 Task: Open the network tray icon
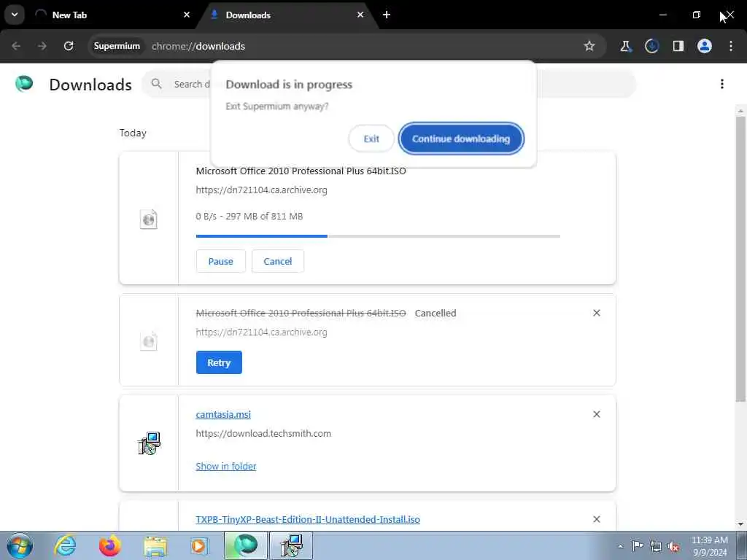point(656,546)
